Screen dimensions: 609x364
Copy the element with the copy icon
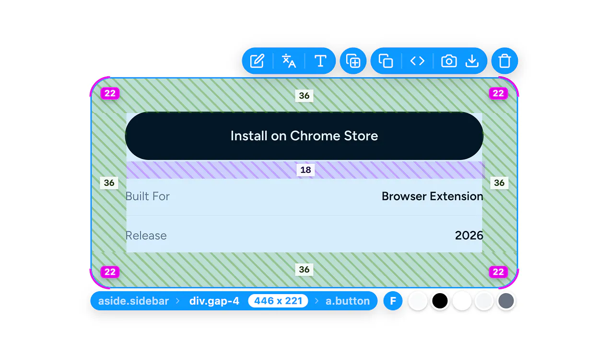386,61
